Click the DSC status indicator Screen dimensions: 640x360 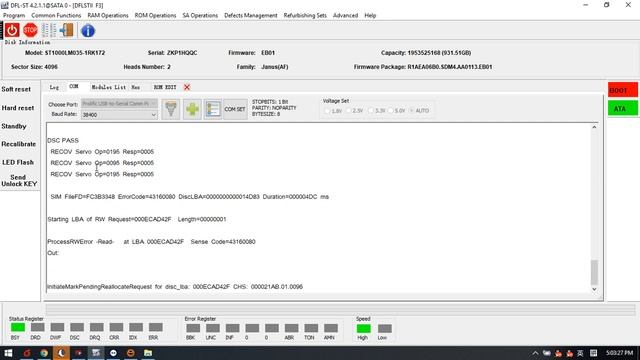coord(77,327)
